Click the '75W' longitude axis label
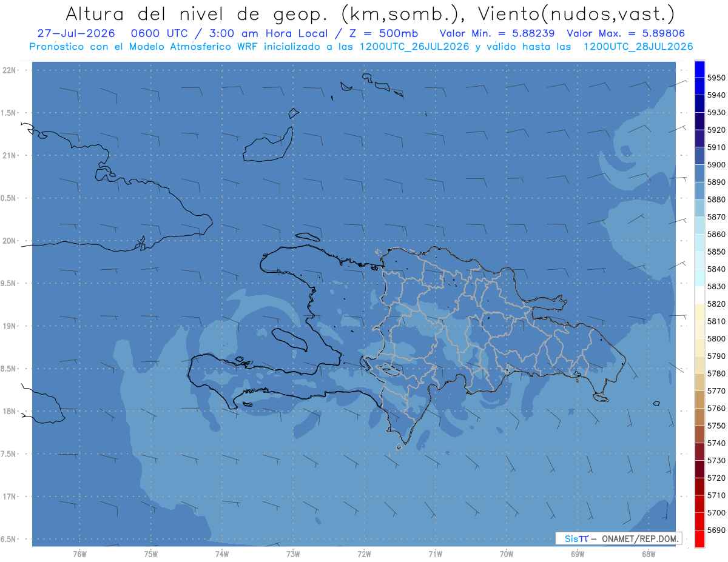 pyautogui.click(x=151, y=554)
